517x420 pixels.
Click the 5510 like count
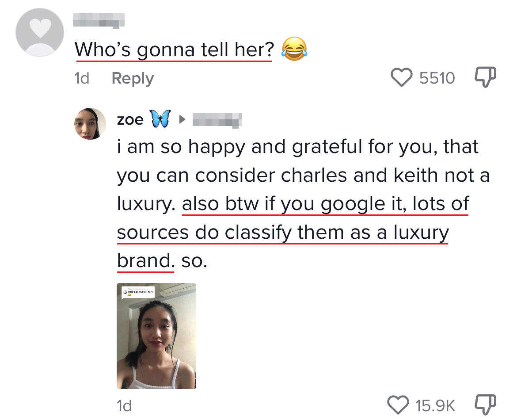pyautogui.click(x=437, y=78)
